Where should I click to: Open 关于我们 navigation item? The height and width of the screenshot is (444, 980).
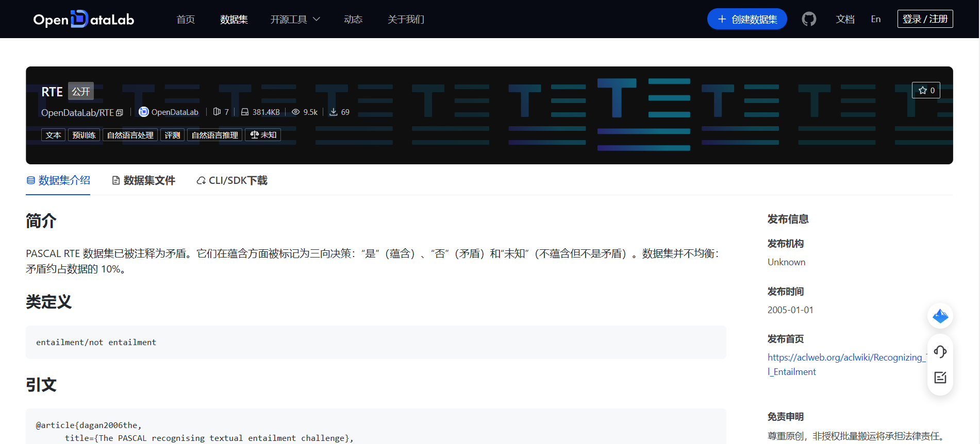coord(406,19)
